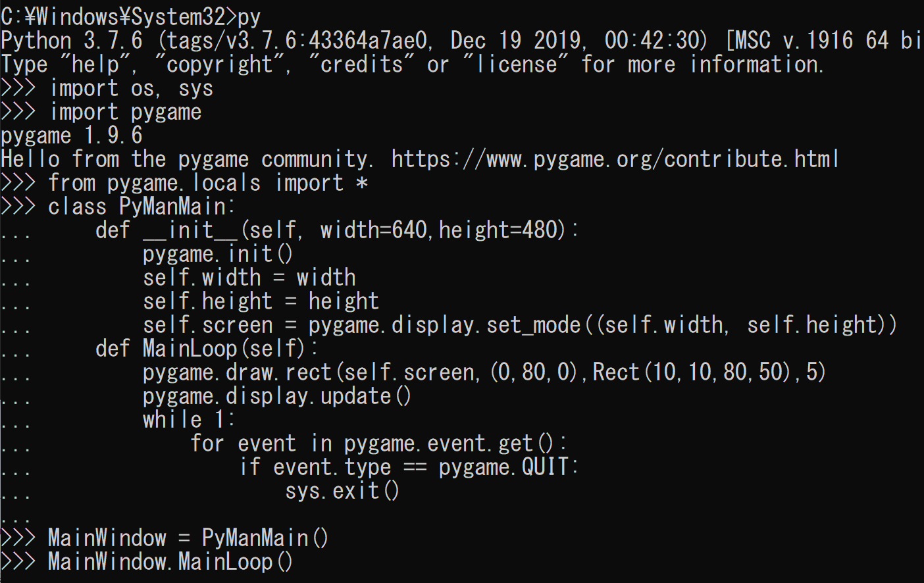The image size is (924, 583).
Task: Click the 'pygame.display.update()' line
Action: coord(276,396)
